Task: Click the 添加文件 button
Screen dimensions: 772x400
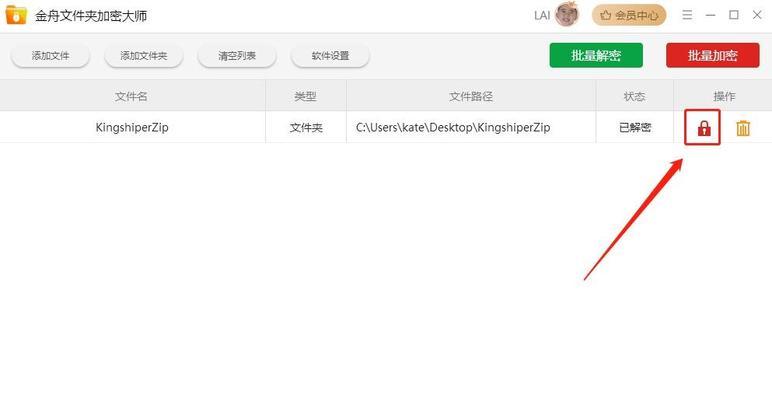Action: (50, 56)
